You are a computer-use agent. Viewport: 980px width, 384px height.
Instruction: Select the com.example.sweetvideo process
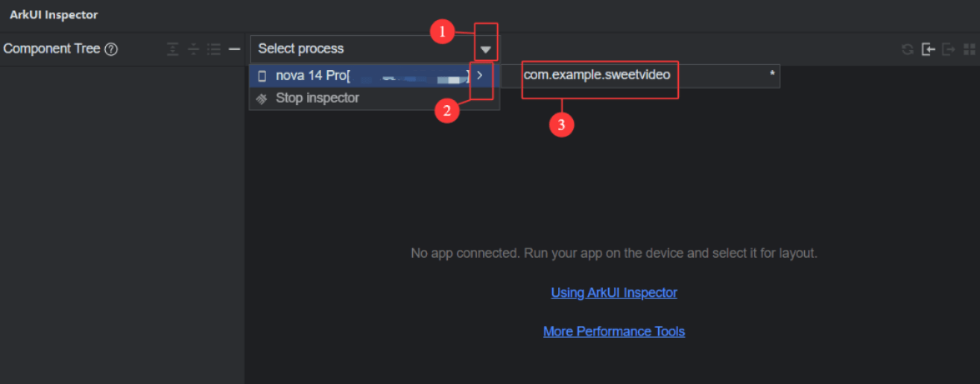pyautogui.click(x=597, y=75)
